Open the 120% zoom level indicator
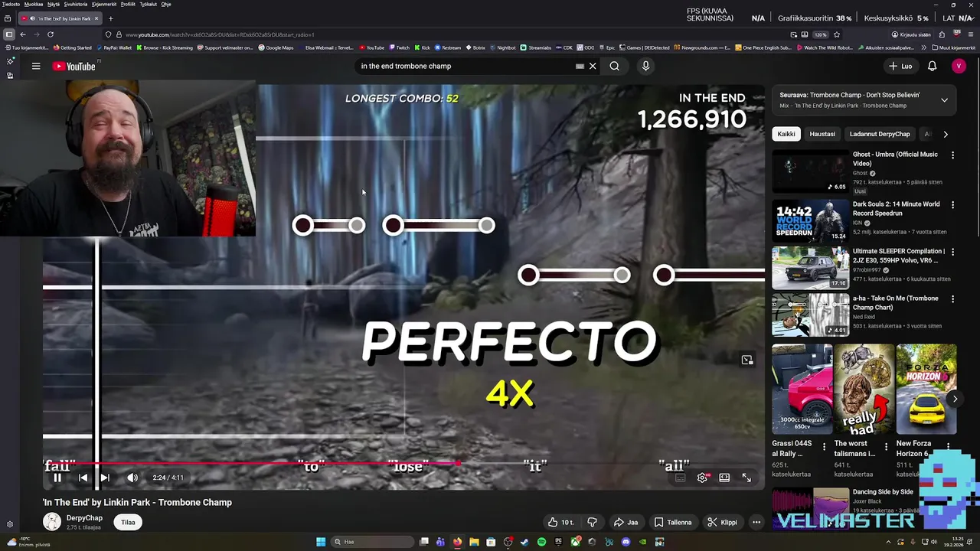Viewport: 980px width, 551px height. tap(820, 34)
